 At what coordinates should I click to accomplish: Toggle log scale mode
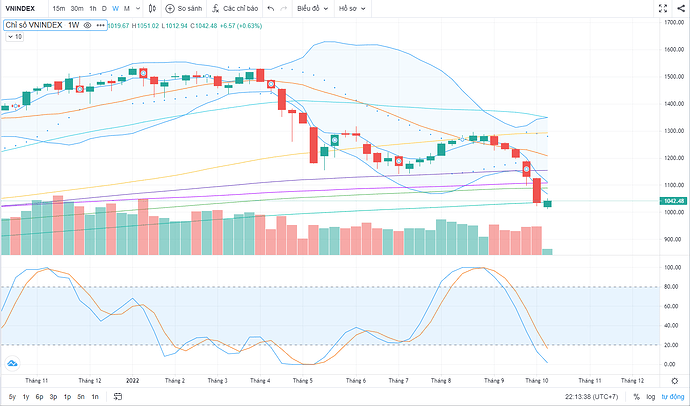pyautogui.click(x=650, y=397)
